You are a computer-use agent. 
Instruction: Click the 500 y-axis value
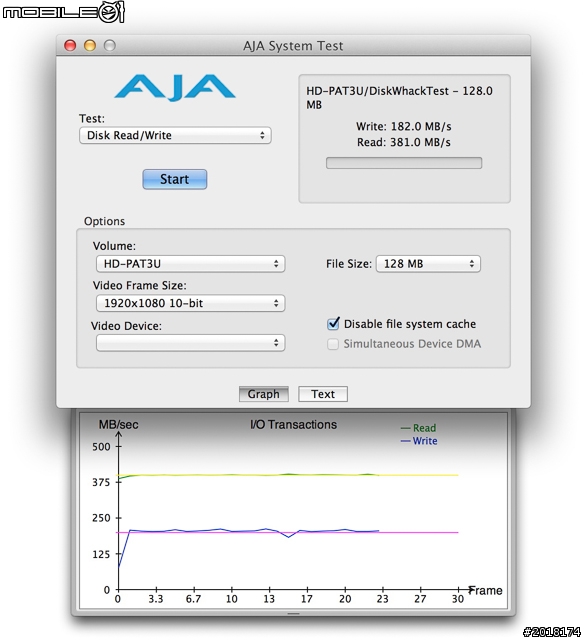pos(101,447)
